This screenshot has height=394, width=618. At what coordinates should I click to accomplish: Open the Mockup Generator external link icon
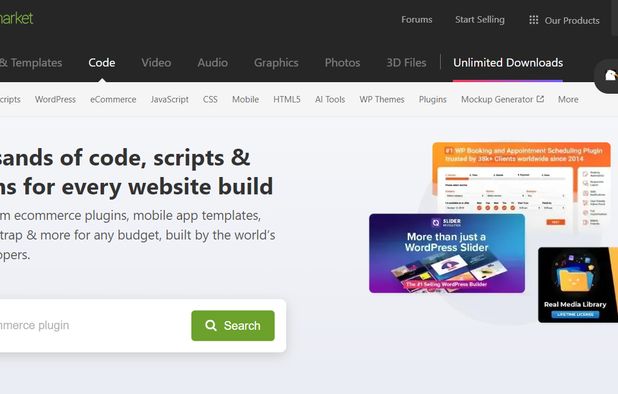point(540,99)
